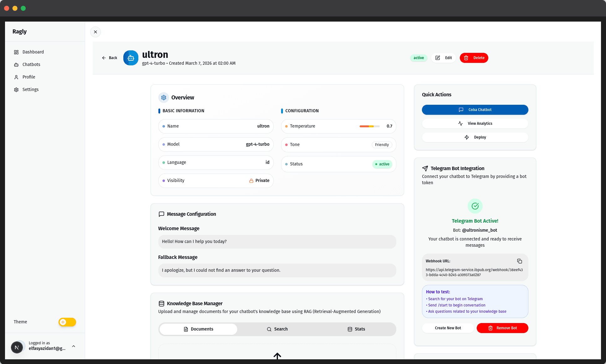Open View Analytics

pos(475,124)
